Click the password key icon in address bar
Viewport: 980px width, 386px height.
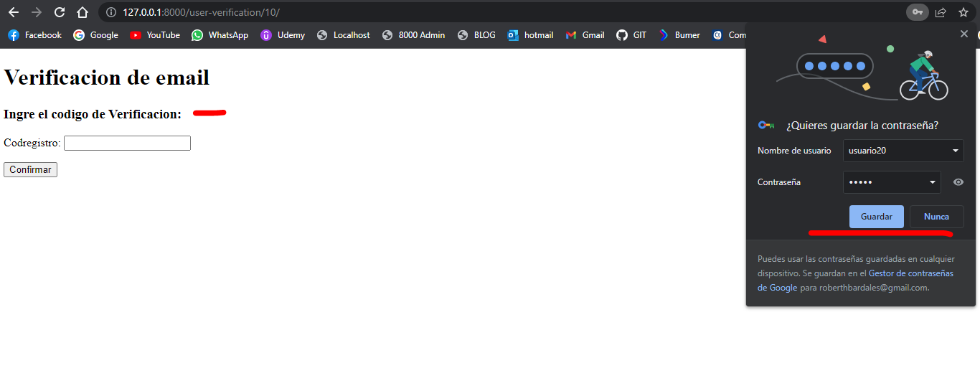(x=917, y=12)
